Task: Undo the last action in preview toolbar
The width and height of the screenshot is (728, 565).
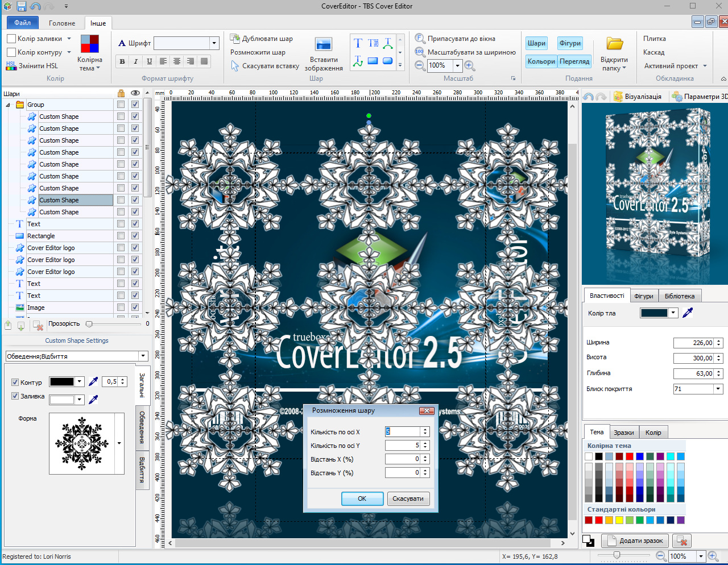Action: click(x=589, y=97)
